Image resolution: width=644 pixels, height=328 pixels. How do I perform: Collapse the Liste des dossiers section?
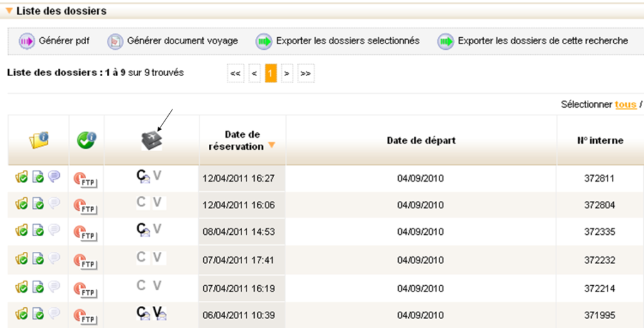tap(9, 11)
